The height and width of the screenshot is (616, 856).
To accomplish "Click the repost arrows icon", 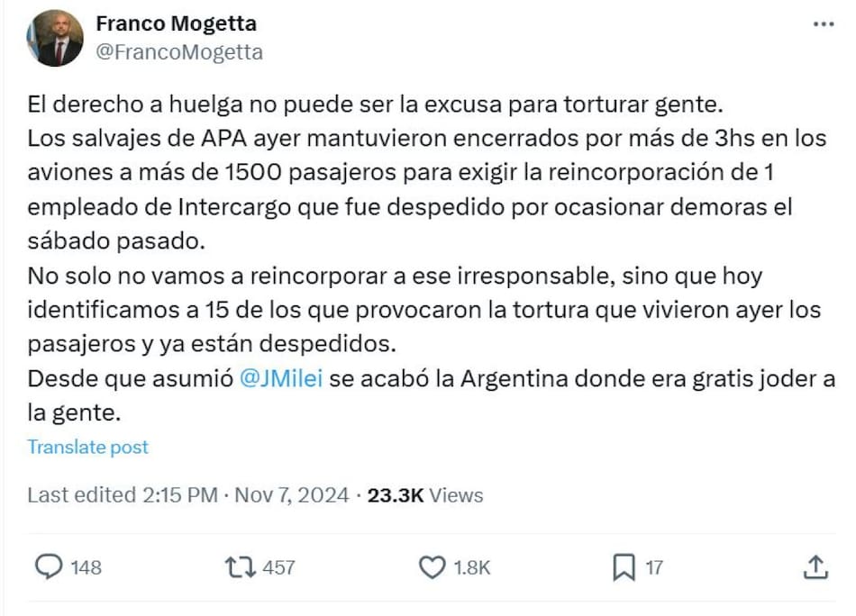I will tap(240, 566).
